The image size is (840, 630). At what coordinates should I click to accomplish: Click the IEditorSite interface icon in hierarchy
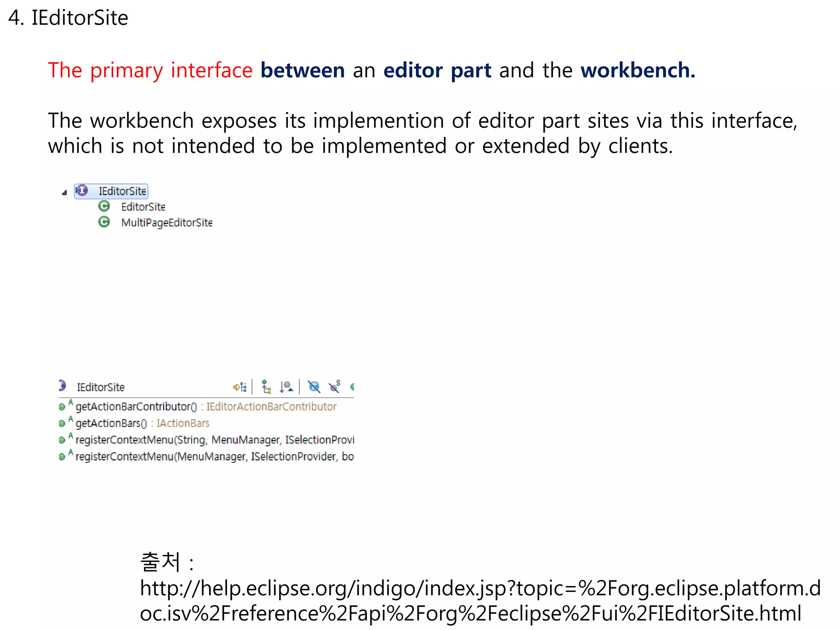[82, 191]
